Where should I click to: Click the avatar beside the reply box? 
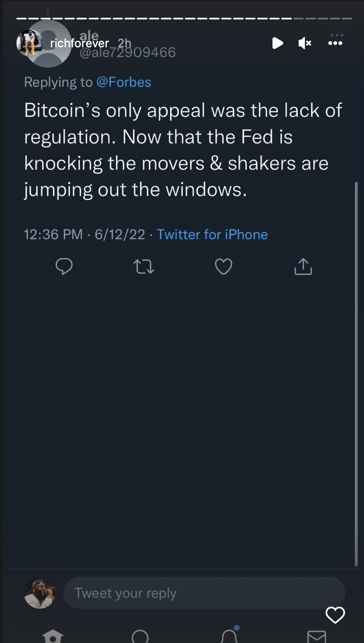40,593
